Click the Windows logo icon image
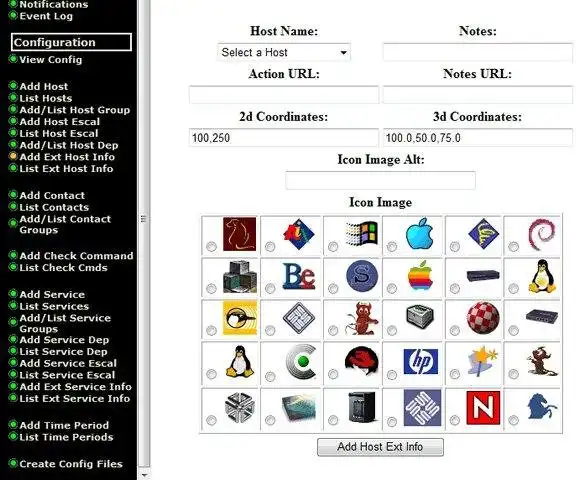The width and height of the screenshot is (585, 480). pos(362,233)
